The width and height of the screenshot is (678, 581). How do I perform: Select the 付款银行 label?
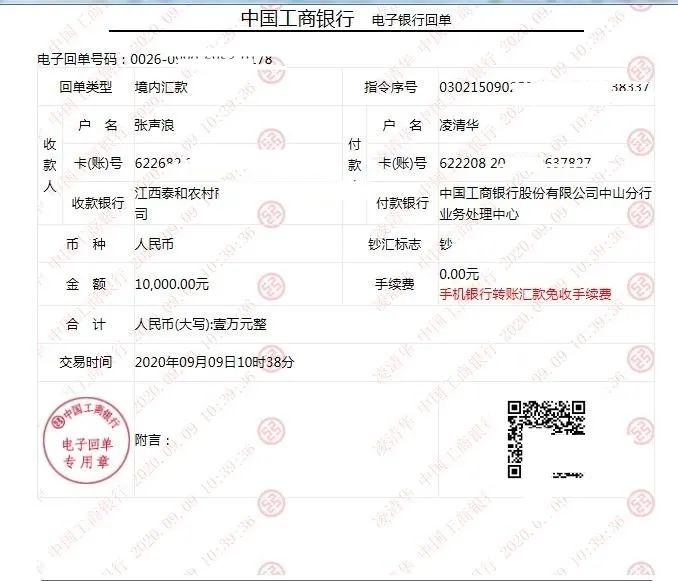[403, 203]
